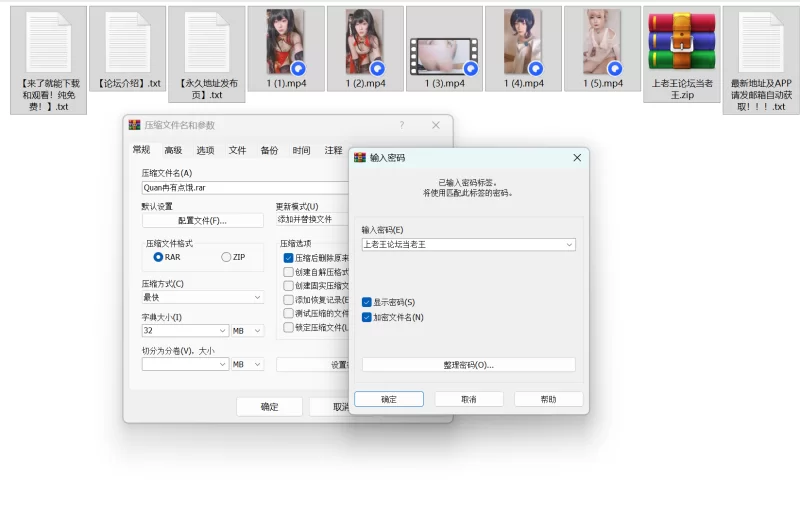Toggle the 加密文件名(N) checkbox

point(367,317)
